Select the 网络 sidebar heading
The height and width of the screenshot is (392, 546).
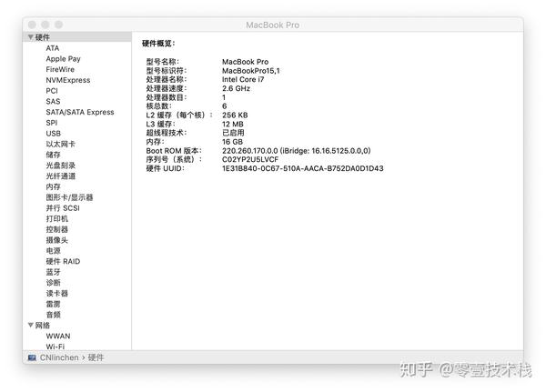[x=43, y=326]
